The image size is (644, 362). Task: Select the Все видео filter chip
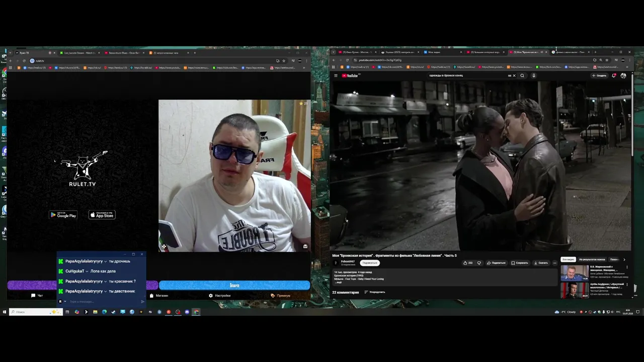[568, 259]
